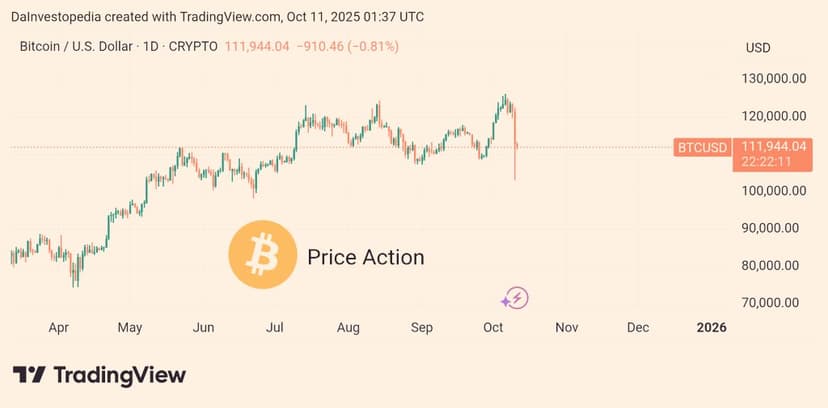Click the CRYPTO exchange label
The width and height of the screenshot is (828, 408).
tap(194, 47)
